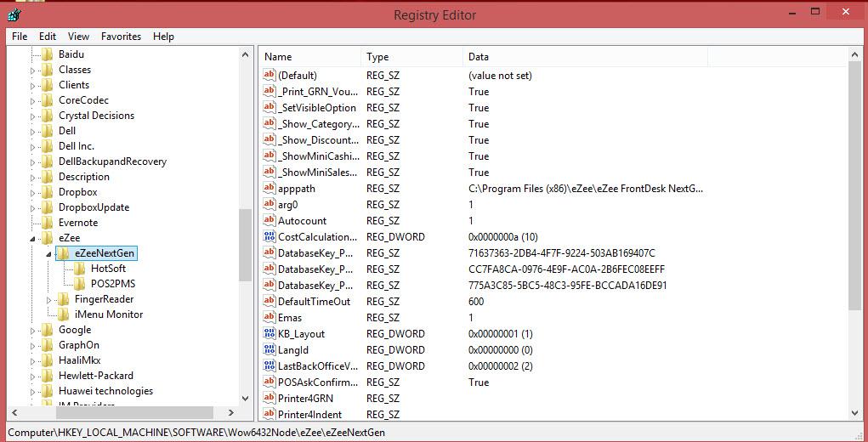Click the string icon of arg0 value
Viewport: 868px width, 442px height.
coord(269,204)
